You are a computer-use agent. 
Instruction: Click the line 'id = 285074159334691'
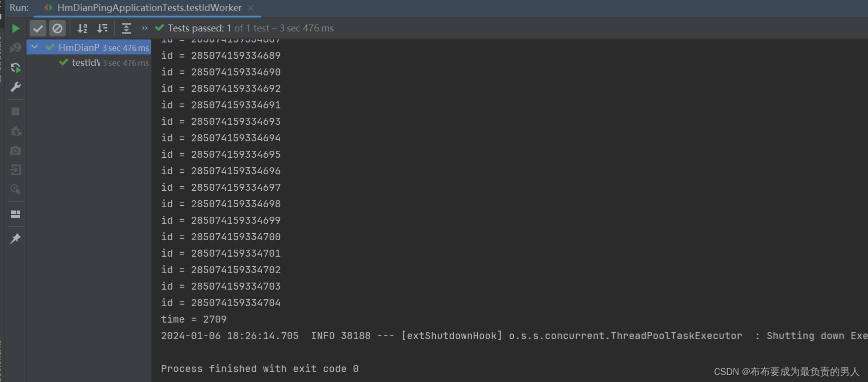[221, 105]
